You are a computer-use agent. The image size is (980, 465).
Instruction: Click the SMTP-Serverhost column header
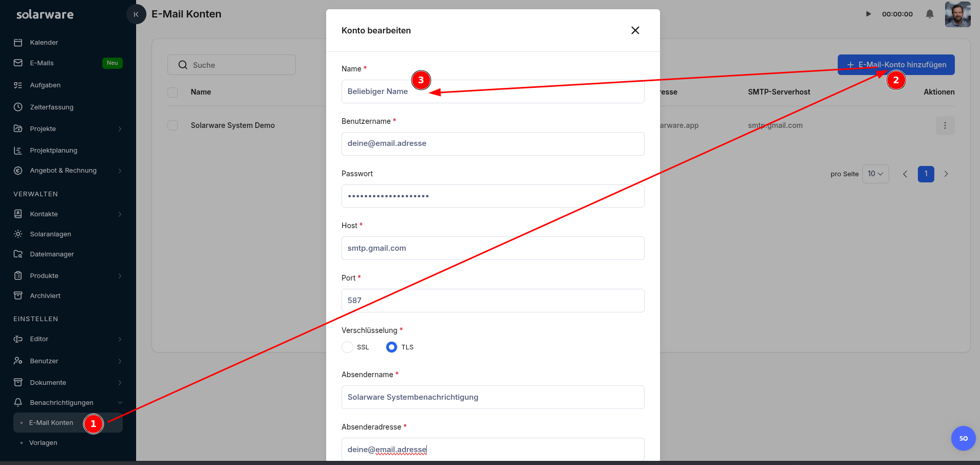pyautogui.click(x=779, y=92)
